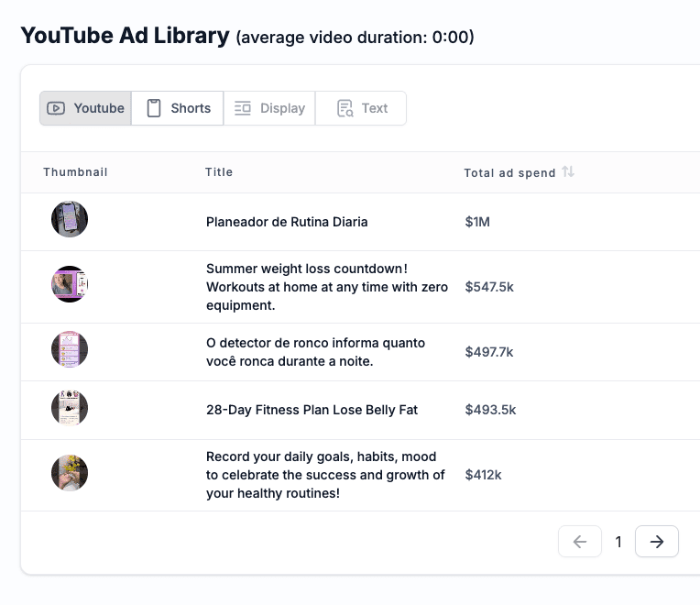Switch to the Youtube ads tab
700x605 pixels.
(85, 108)
